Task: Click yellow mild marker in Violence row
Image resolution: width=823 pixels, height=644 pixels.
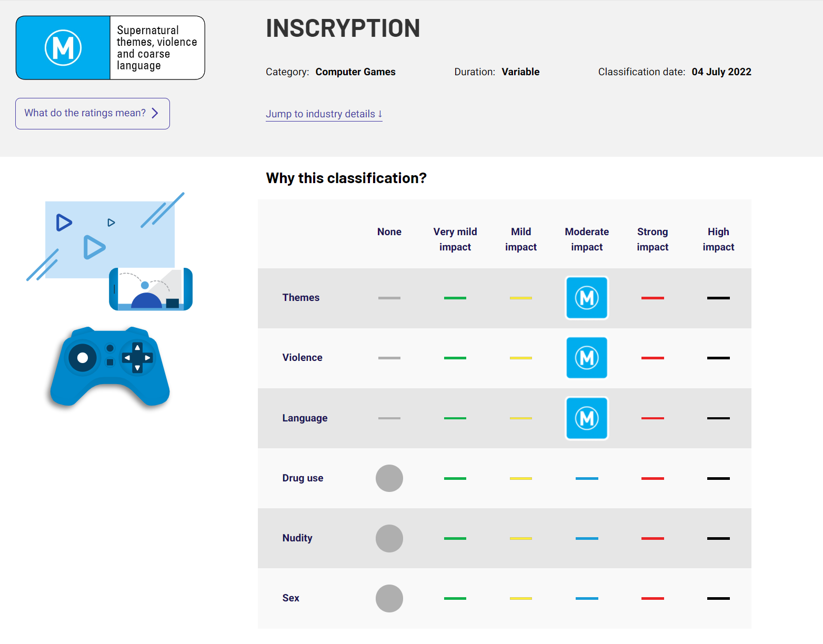Action: [x=521, y=358]
